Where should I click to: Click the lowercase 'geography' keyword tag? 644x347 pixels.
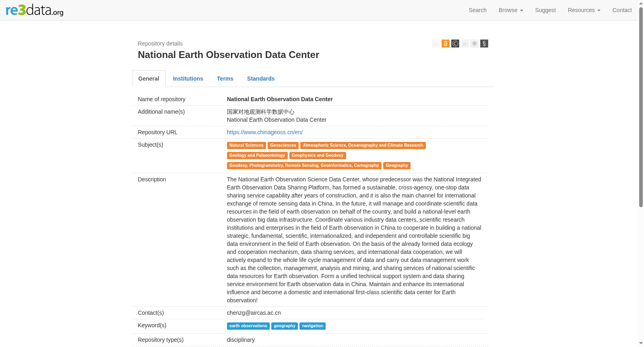pyautogui.click(x=285, y=326)
